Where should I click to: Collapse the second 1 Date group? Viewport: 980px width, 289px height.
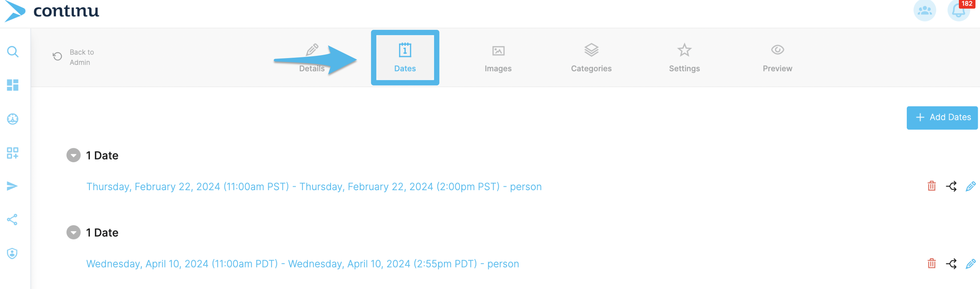pos(73,232)
